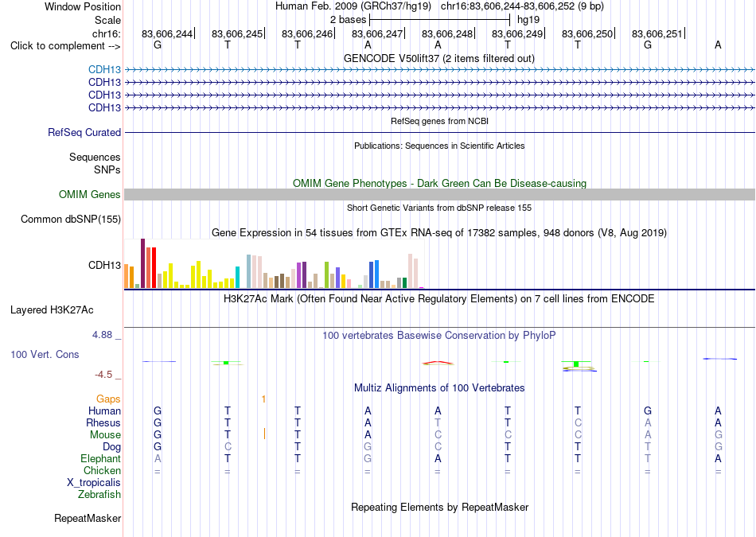The image size is (756, 537).
Task: Click the 83,606,247 position label
Action: coord(377,33)
